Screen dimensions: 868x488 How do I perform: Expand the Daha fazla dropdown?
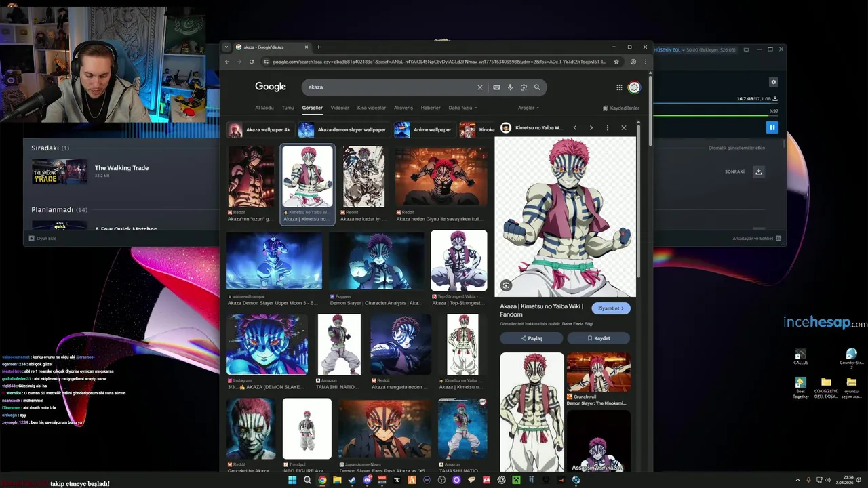click(x=462, y=108)
